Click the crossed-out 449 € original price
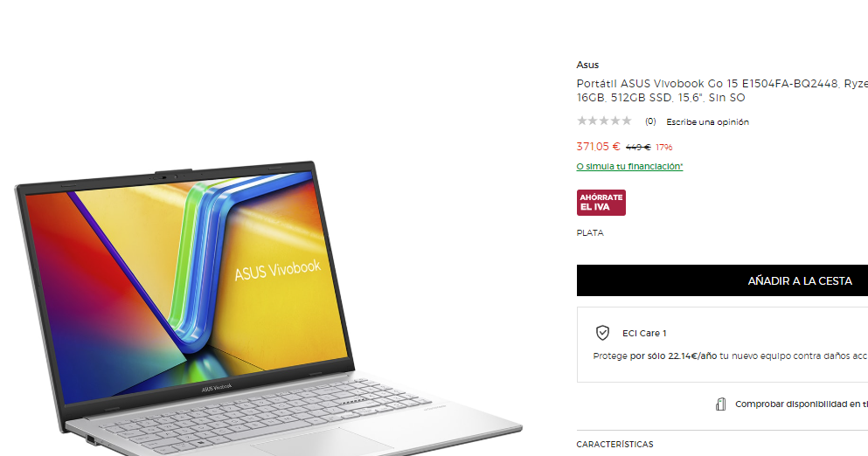Screen dimensions: 868x456 (x=638, y=148)
